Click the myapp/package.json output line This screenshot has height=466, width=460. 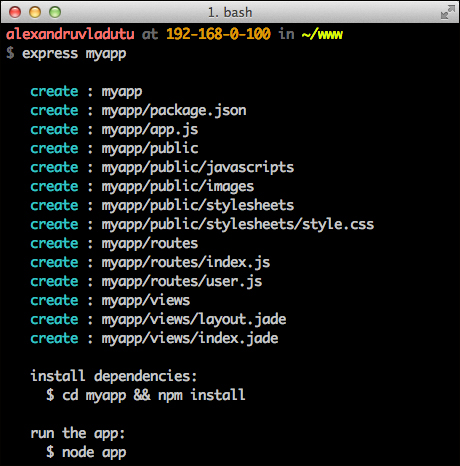[x=138, y=111]
